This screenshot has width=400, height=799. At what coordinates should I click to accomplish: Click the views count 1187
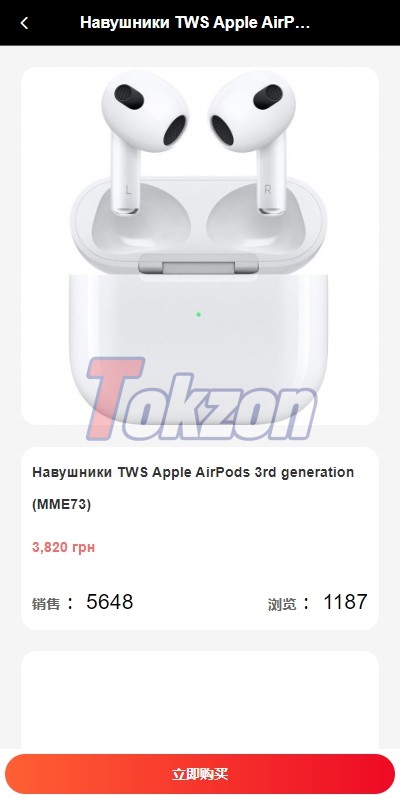tap(345, 602)
